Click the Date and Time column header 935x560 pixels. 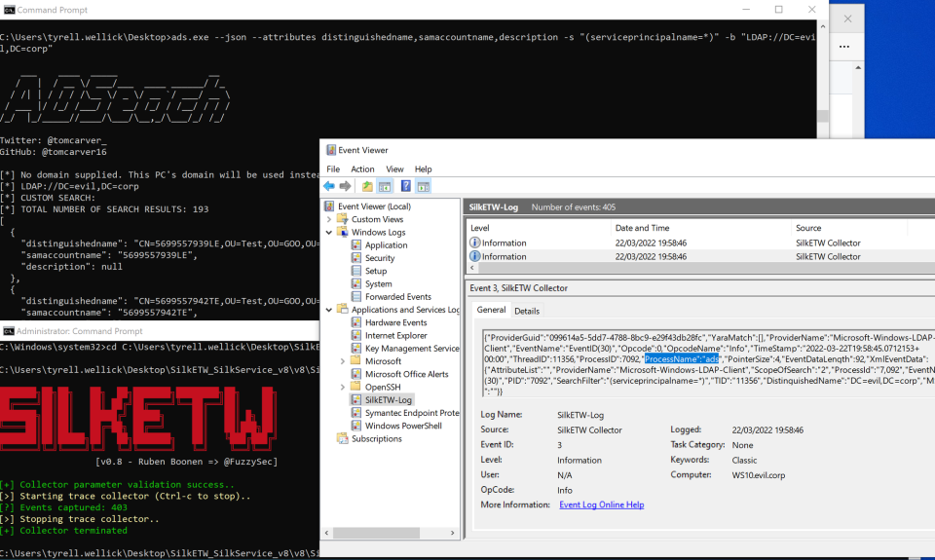point(642,228)
